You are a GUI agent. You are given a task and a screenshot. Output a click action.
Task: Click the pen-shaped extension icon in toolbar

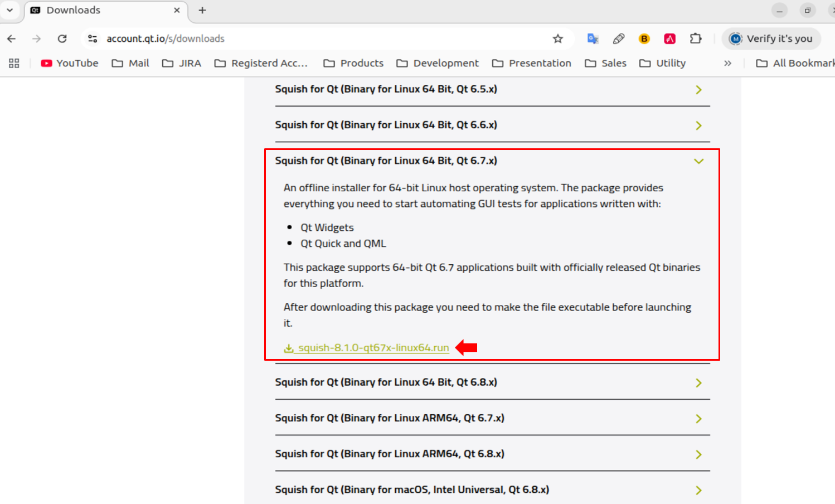(618, 38)
